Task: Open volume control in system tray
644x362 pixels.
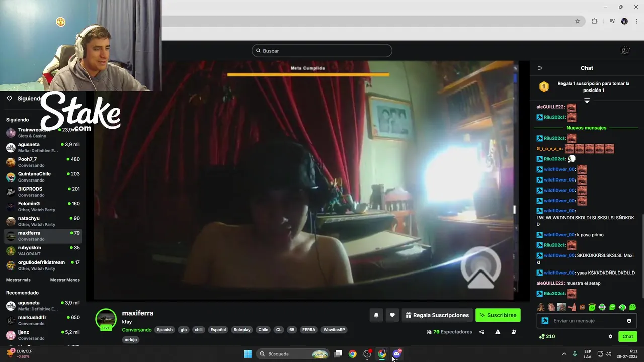Action: pyautogui.click(x=608, y=354)
